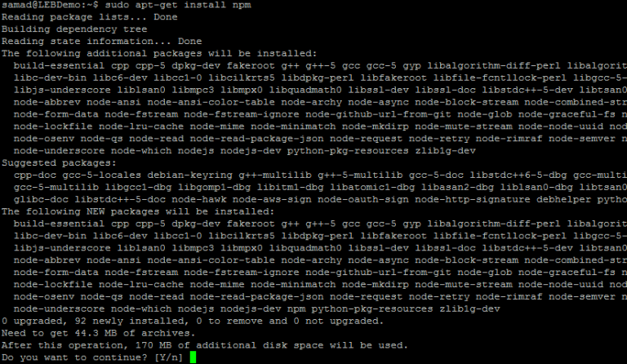Click the 'Suggested packages:' heading
The height and width of the screenshot is (364, 627).
point(59,163)
